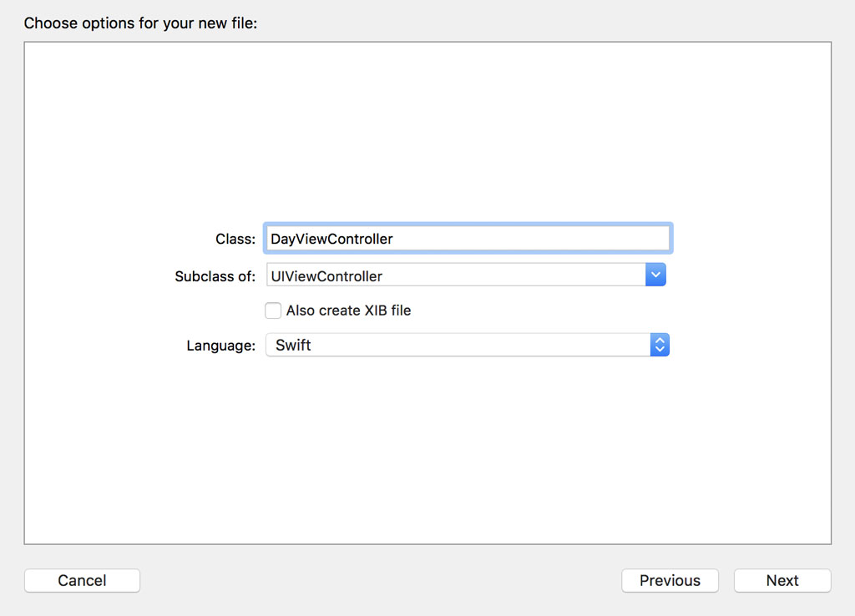This screenshot has width=855, height=616.
Task: Click the Next button
Action: point(782,580)
